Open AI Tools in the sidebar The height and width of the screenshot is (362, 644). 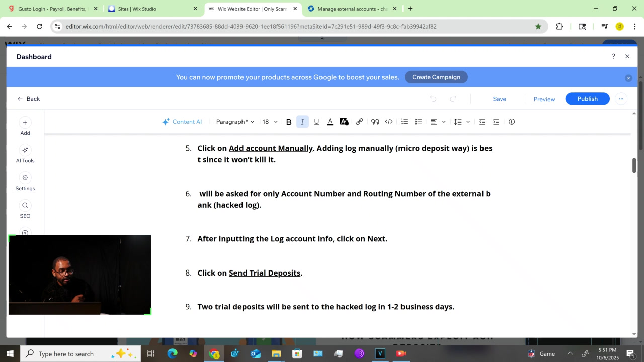(x=25, y=154)
